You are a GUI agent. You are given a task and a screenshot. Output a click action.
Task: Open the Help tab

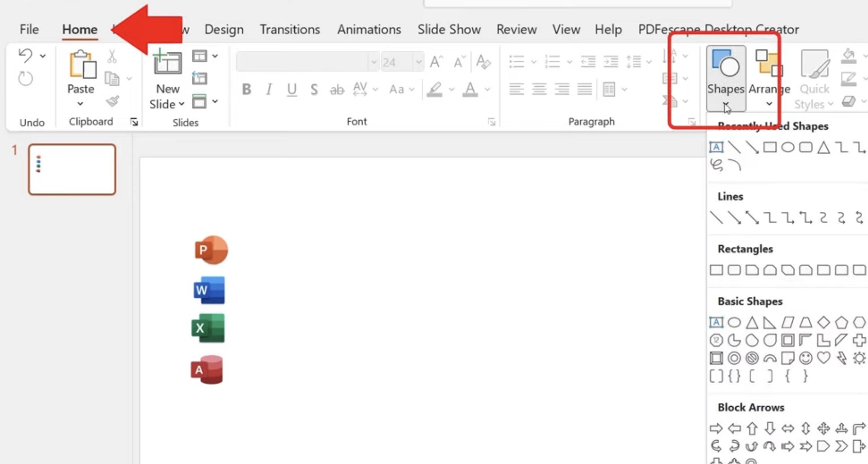coord(608,30)
